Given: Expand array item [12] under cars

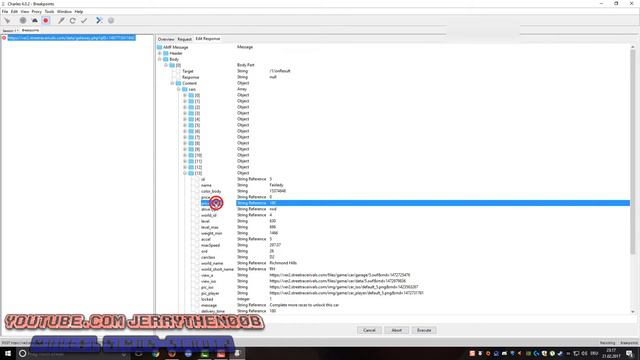Looking at the screenshot, I should pos(185,167).
